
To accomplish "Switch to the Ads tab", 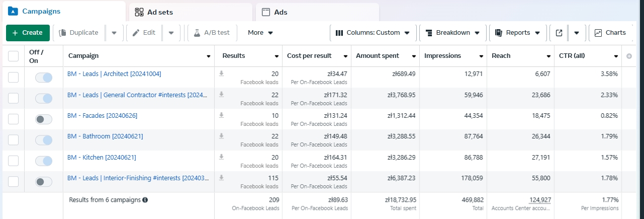I will coord(317,12).
